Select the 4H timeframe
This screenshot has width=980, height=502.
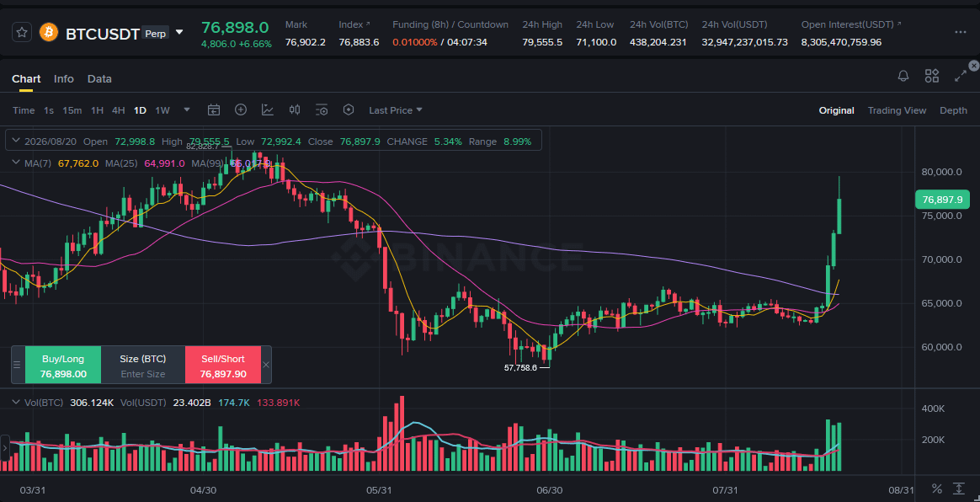[x=118, y=110]
